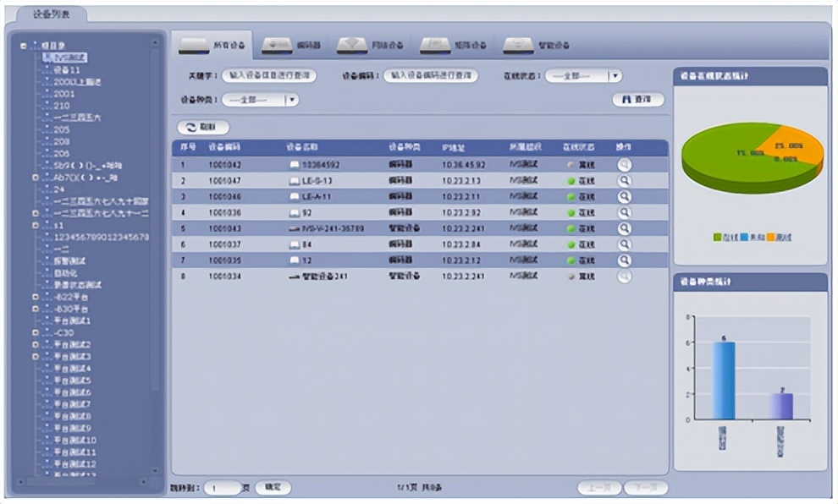Screen dimensions: 838x504
Task: Click the magnifier icon for device LE-S-13
Action: point(625,181)
